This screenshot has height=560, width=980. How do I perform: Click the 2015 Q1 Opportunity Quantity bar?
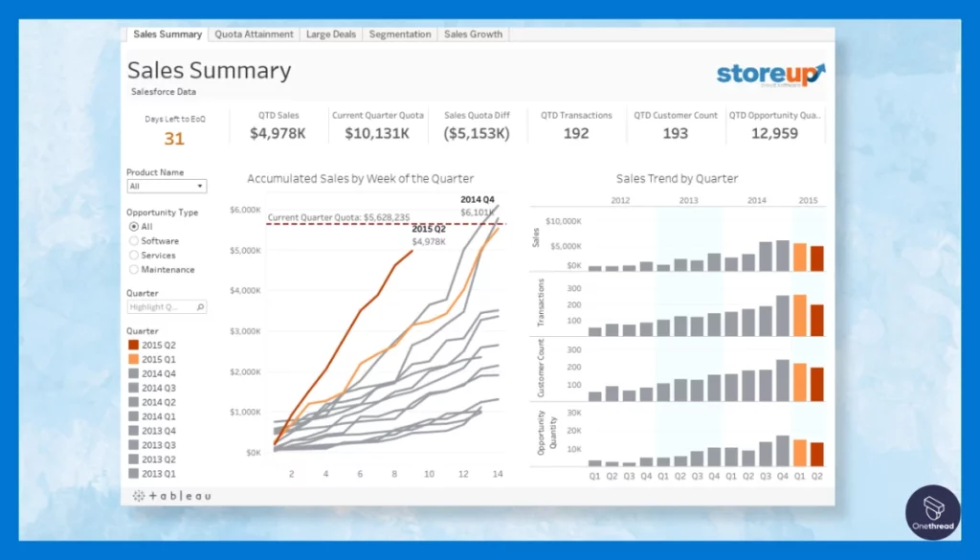(x=800, y=453)
